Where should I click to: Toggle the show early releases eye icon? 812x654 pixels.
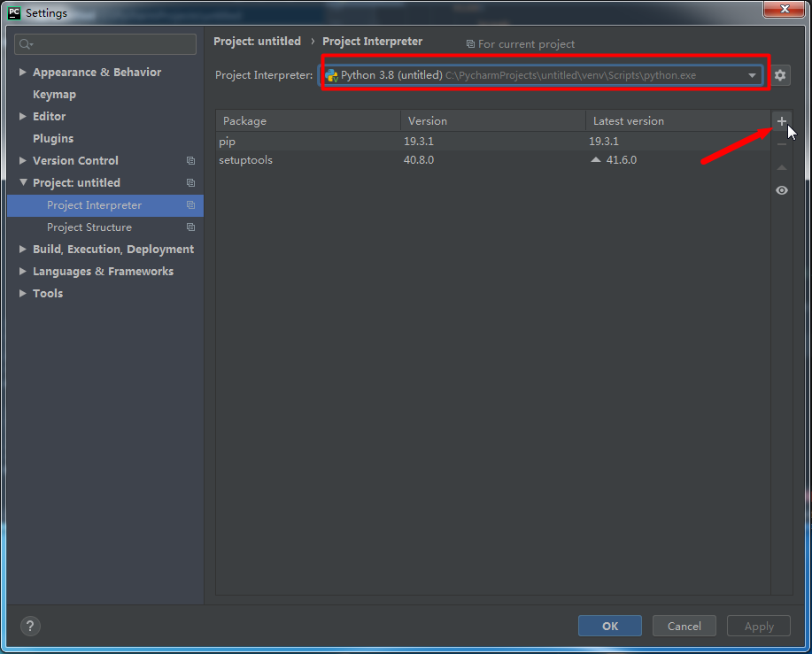781,190
